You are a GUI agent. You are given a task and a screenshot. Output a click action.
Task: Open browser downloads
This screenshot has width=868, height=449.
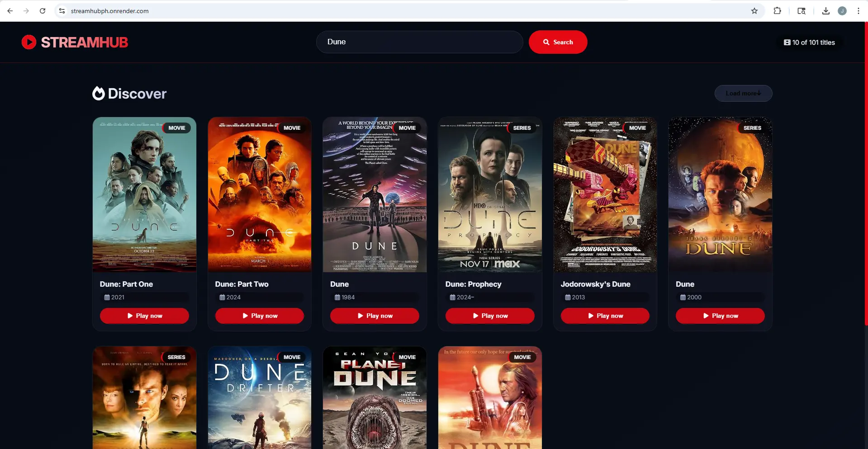click(x=826, y=11)
